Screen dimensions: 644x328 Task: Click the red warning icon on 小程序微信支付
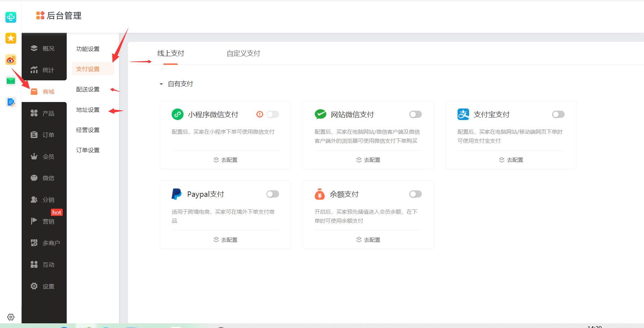(x=260, y=114)
